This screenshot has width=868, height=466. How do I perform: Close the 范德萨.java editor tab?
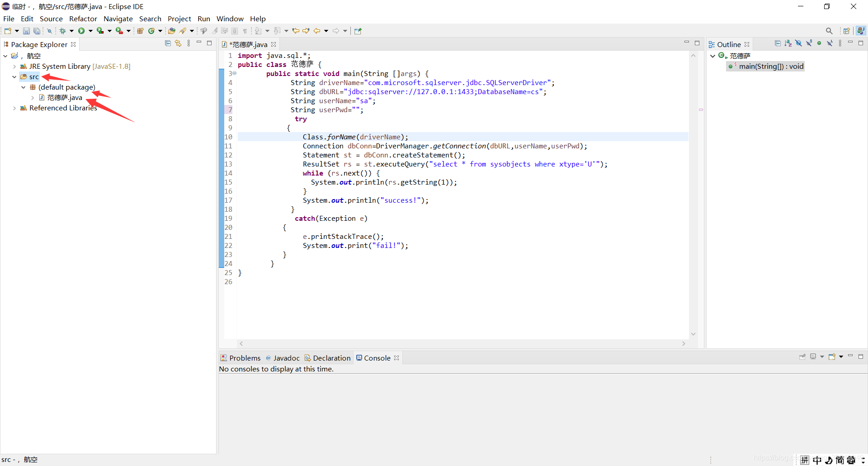(x=274, y=44)
